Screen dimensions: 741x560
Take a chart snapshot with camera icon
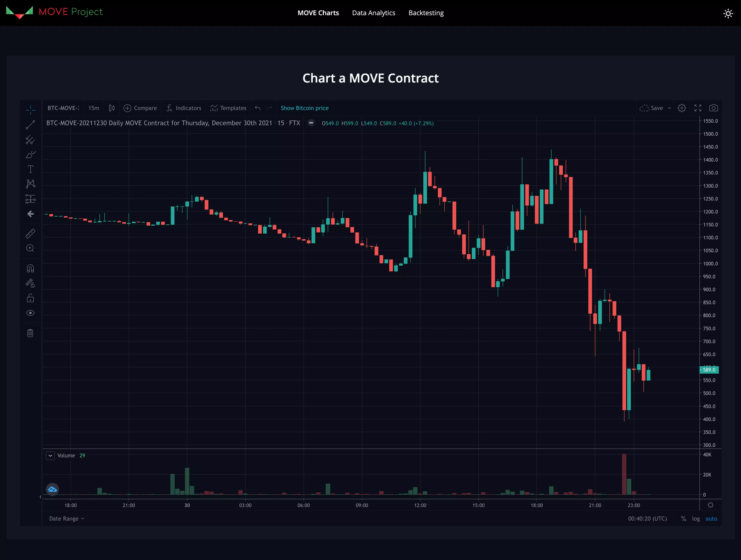[x=714, y=108]
